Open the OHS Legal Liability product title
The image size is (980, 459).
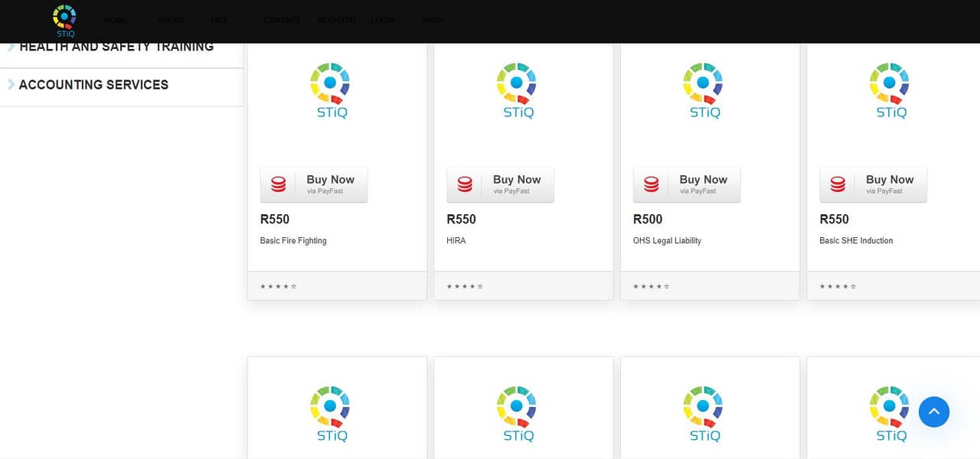click(667, 240)
